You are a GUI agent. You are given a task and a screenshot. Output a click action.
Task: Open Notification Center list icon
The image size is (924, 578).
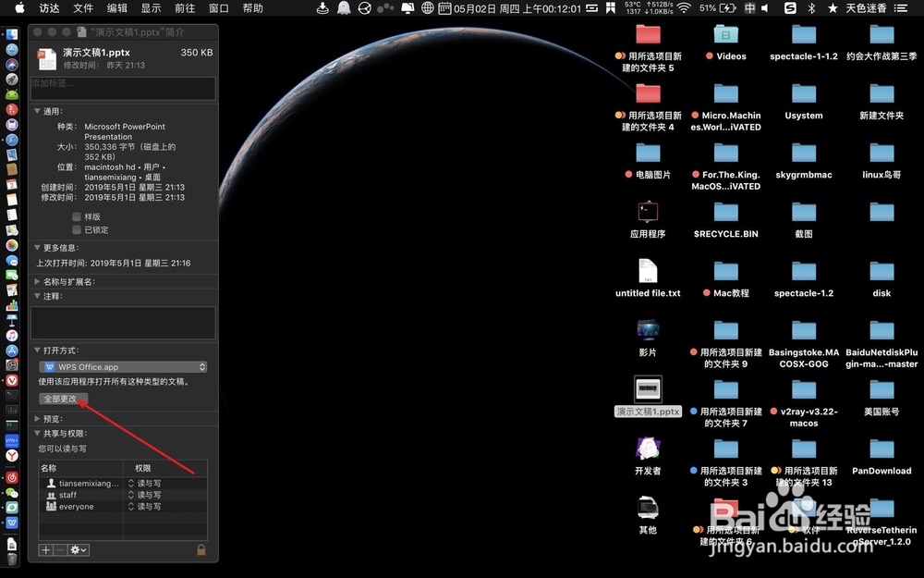pyautogui.click(x=901, y=8)
